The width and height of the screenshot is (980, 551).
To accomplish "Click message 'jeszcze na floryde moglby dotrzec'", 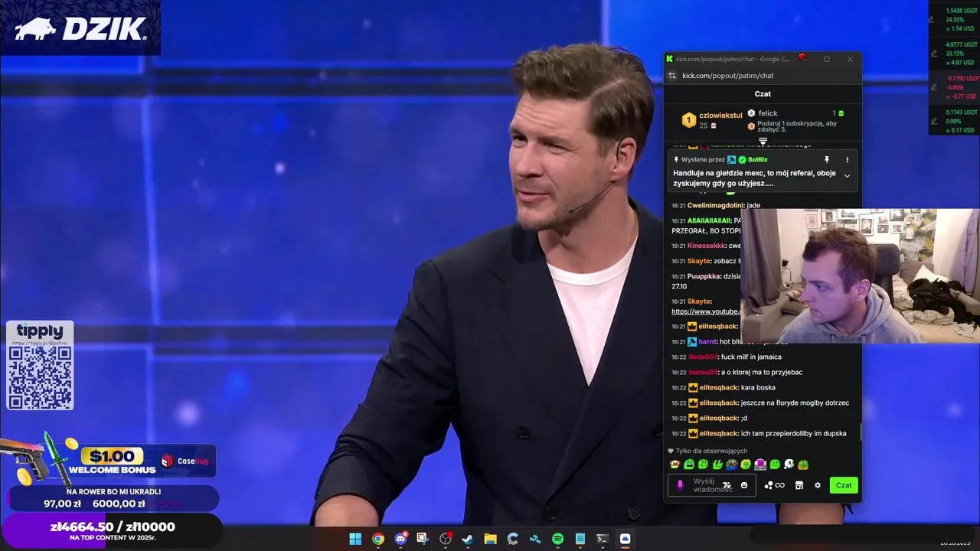I will 795,403.
